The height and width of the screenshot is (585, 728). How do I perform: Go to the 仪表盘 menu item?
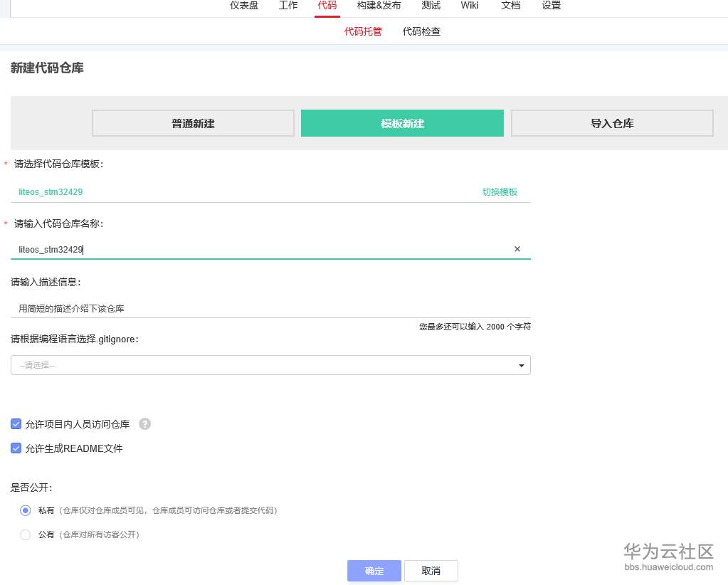click(243, 6)
